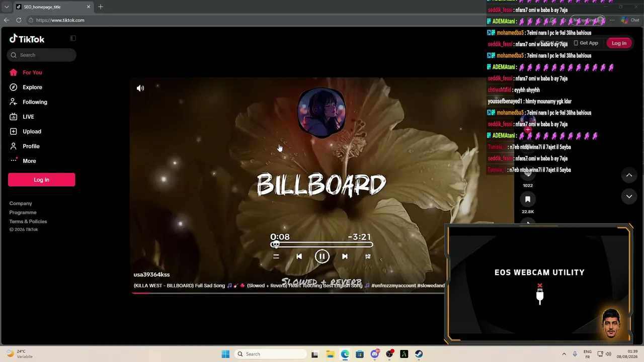Open the More options menu
This screenshot has height=362, width=644.
(x=23, y=161)
